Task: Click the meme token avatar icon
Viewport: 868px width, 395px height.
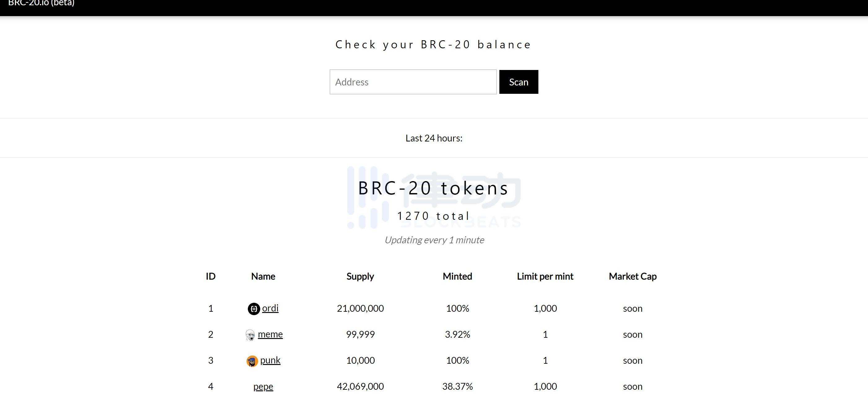Action: click(250, 335)
